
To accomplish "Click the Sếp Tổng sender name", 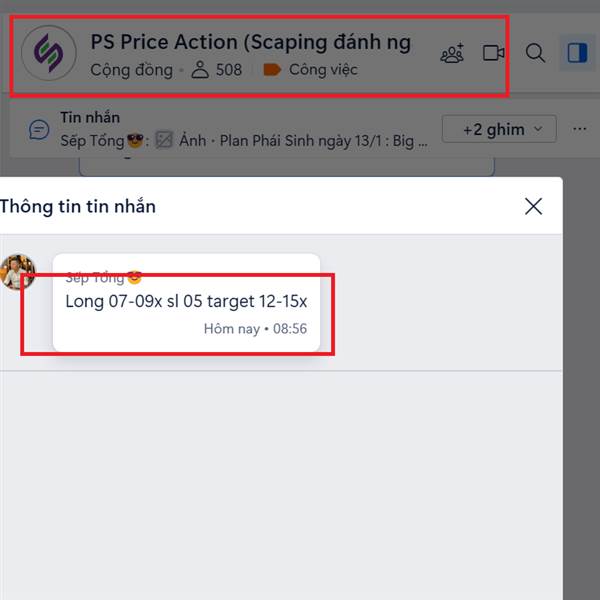I will 95,278.
